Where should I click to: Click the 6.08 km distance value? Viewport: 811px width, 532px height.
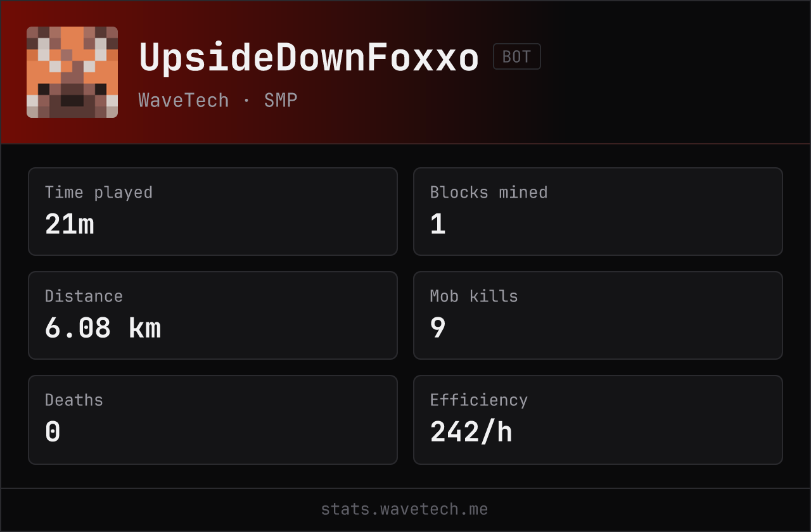point(103,328)
